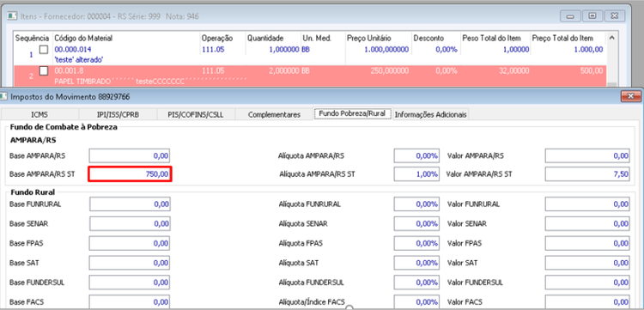
Task: Click the Alíquota SAT field
Action: point(416,263)
